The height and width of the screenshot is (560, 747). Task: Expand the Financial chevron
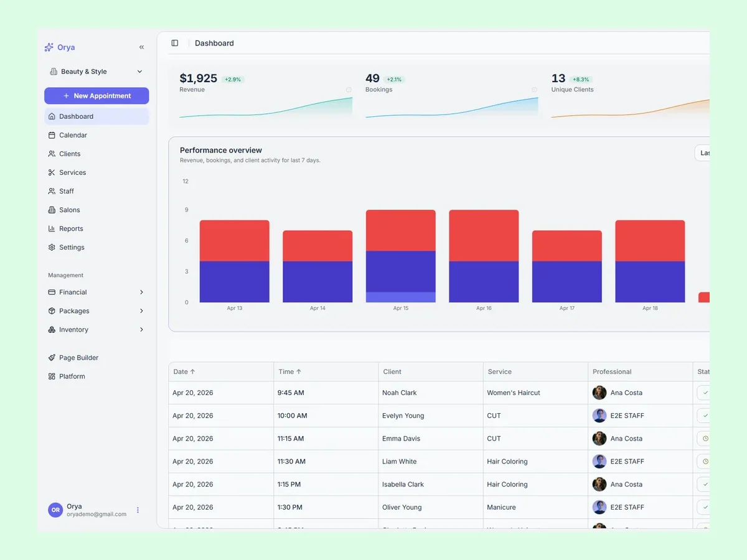point(141,292)
